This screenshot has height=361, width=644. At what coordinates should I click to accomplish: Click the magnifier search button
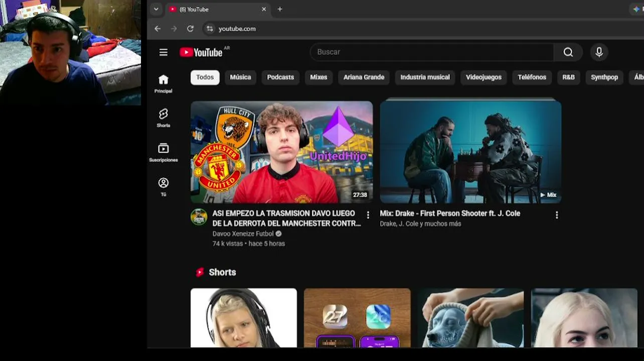568,52
